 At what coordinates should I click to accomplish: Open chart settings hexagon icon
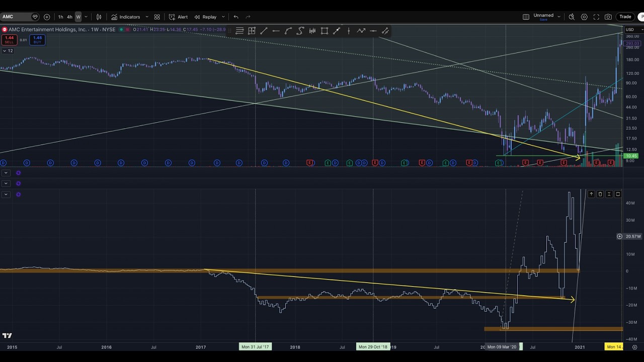point(584,17)
